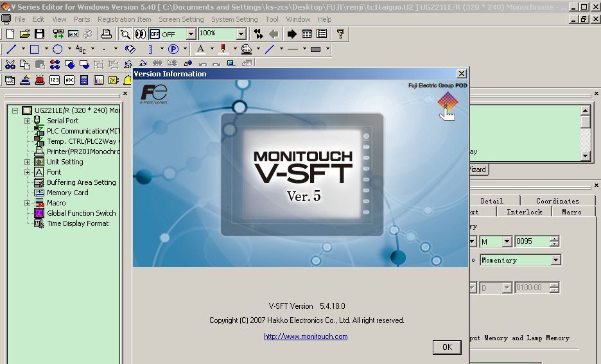601x364 pixels.
Task: Switch to the Interlock tab
Action: (524, 212)
